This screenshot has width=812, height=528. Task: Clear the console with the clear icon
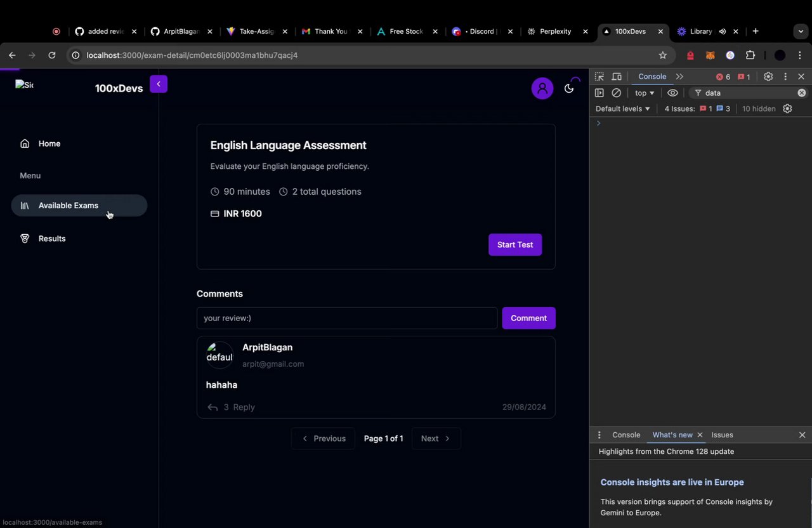point(616,93)
